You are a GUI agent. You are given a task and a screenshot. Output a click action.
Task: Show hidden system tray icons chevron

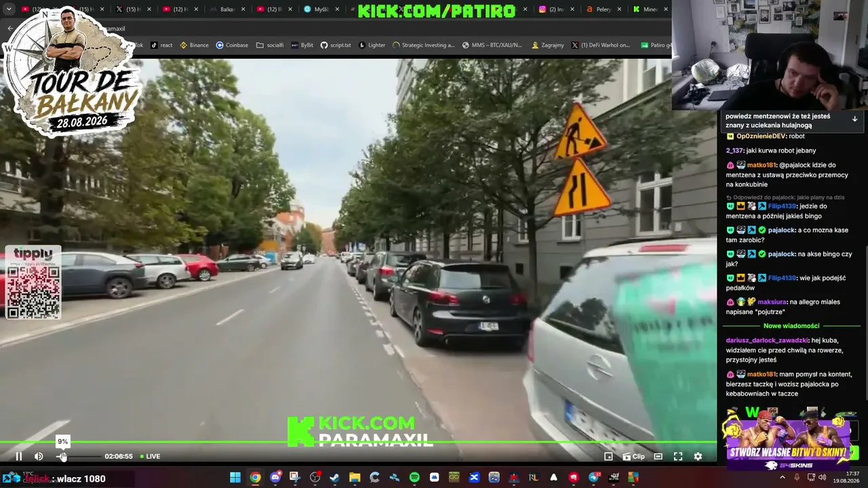point(783,478)
